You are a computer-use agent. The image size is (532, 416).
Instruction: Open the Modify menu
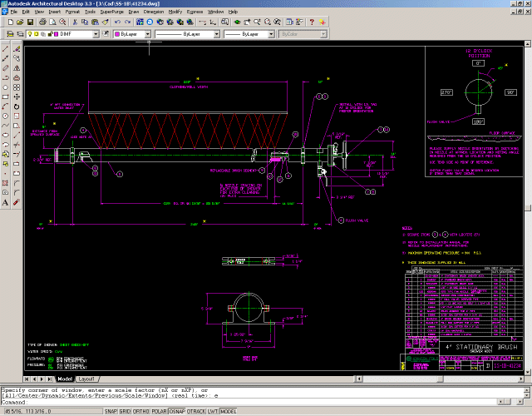[x=175, y=12]
